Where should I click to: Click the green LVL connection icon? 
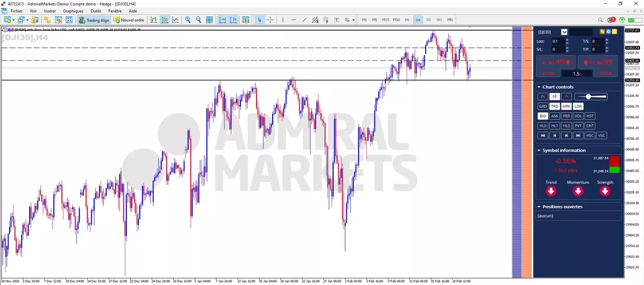(x=622, y=20)
